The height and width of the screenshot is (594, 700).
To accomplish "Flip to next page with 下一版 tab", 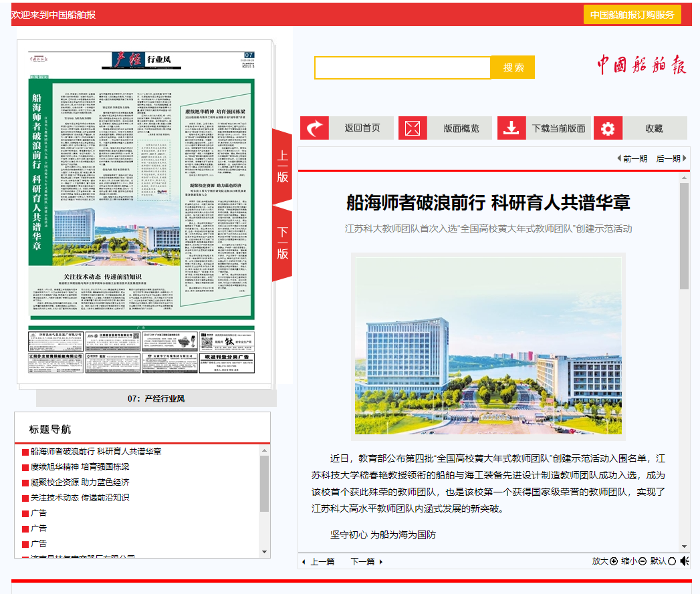I will click(x=282, y=243).
